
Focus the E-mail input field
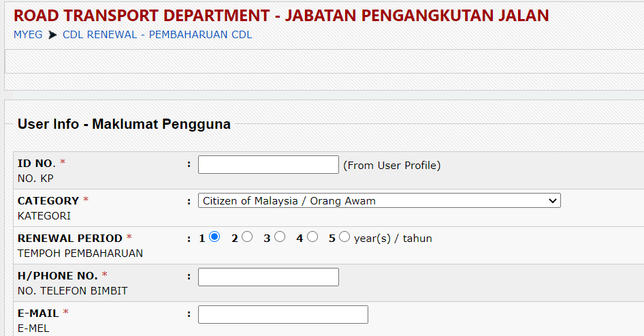[283, 314]
